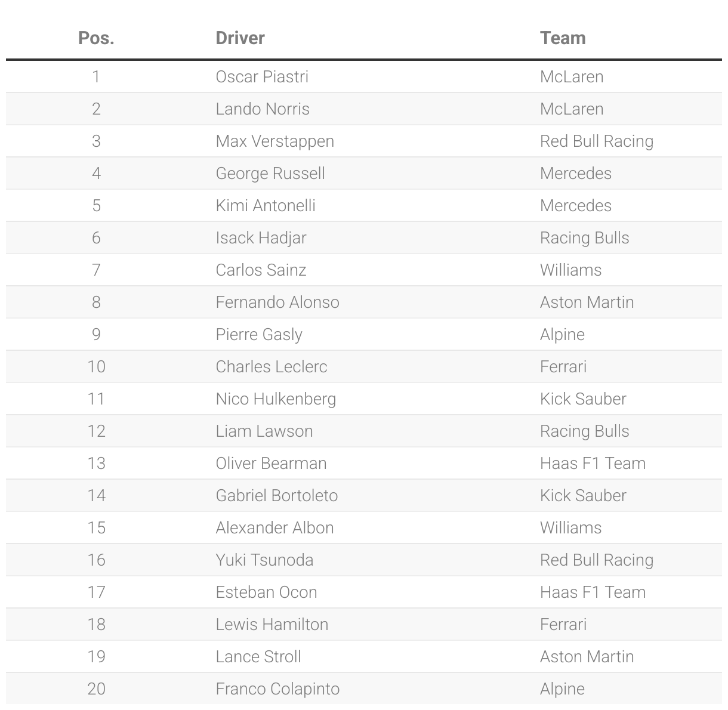Select the Liam Lawson entry
Viewport: 728px width, 710px height.
[x=264, y=431]
